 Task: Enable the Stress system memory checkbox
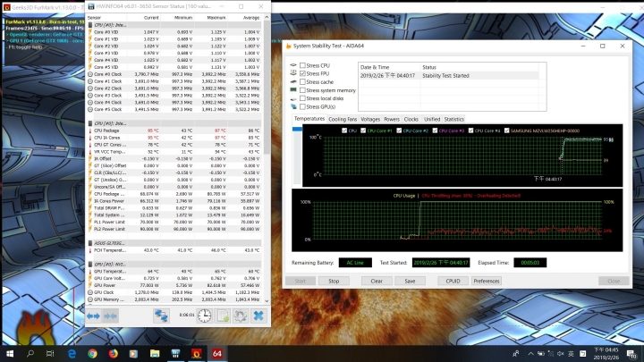(302, 90)
